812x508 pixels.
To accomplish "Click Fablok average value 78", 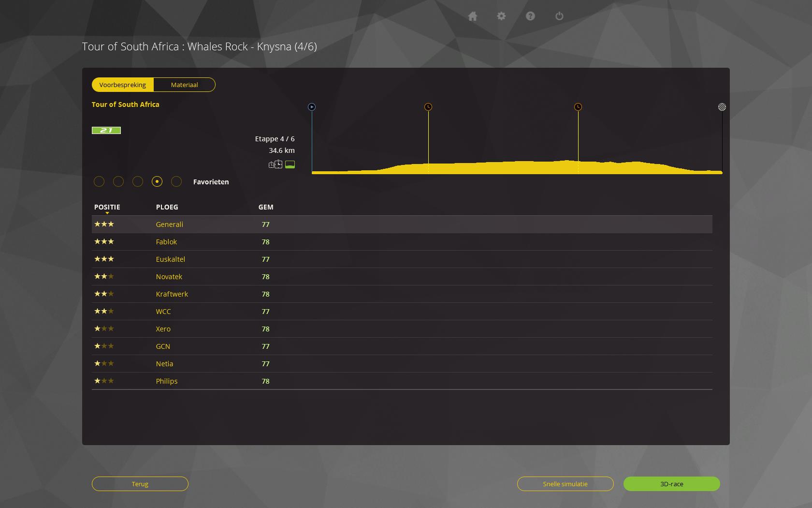I will tap(266, 242).
